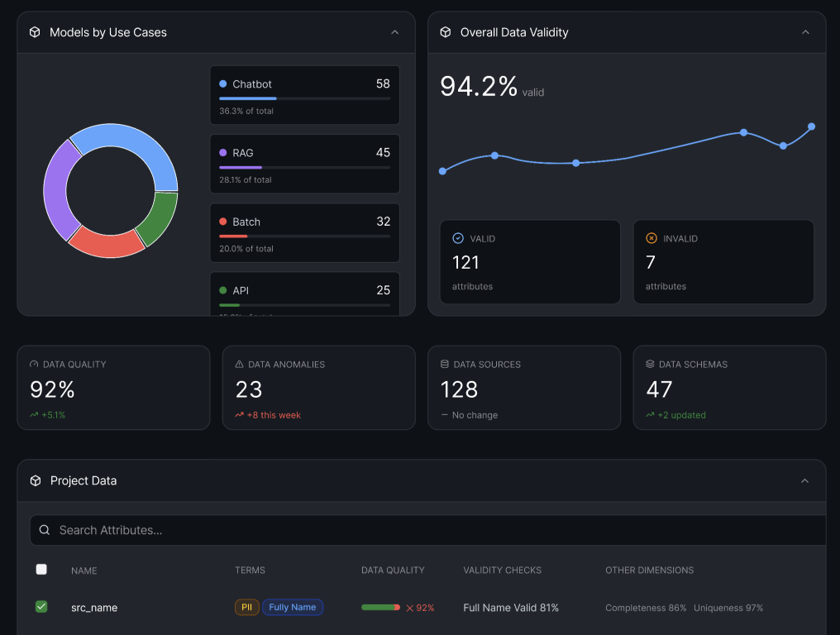The height and width of the screenshot is (635, 840).
Task: Click the cube icon beside Models by Use Cases
Action: (35, 32)
